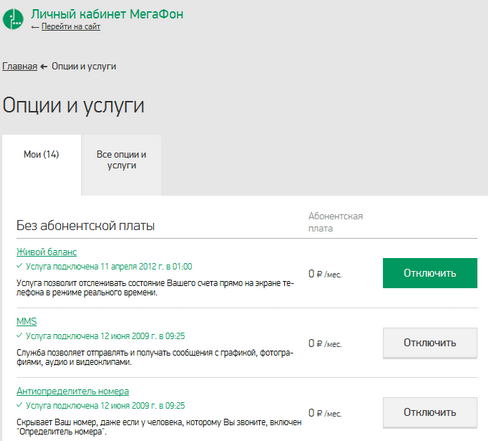488x441 pixels.
Task: Click the MMS connected status line
Action: [x=101, y=336]
